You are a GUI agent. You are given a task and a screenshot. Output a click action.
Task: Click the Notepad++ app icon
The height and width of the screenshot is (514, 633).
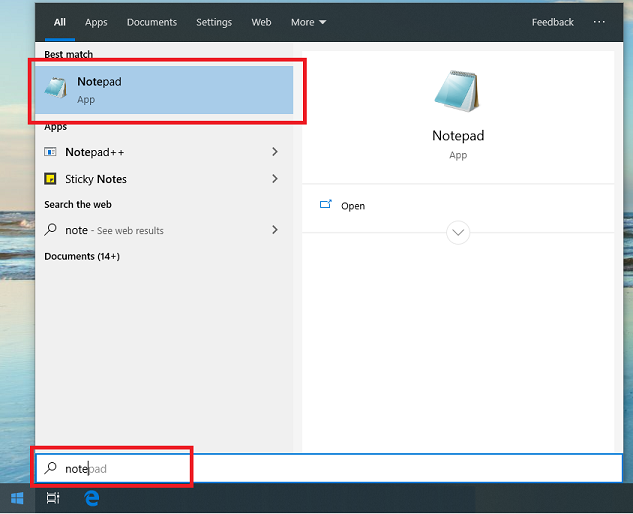coord(51,152)
